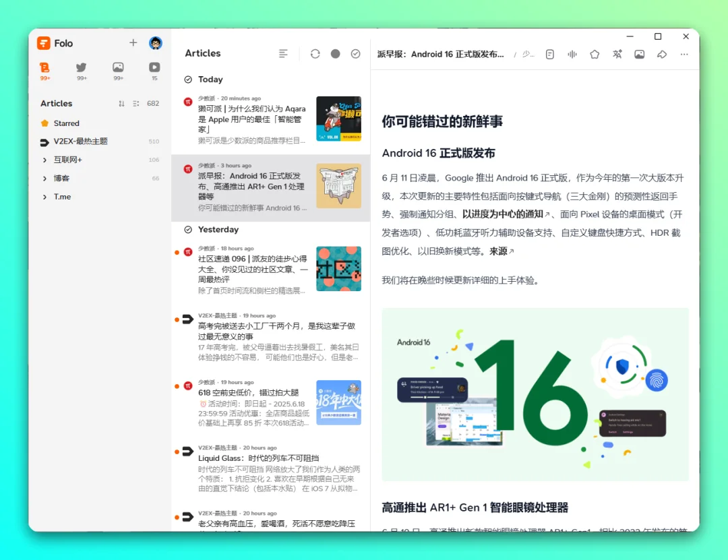Share the article via share arrow icon
This screenshot has height=560, width=728.
click(x=662, y=55)
